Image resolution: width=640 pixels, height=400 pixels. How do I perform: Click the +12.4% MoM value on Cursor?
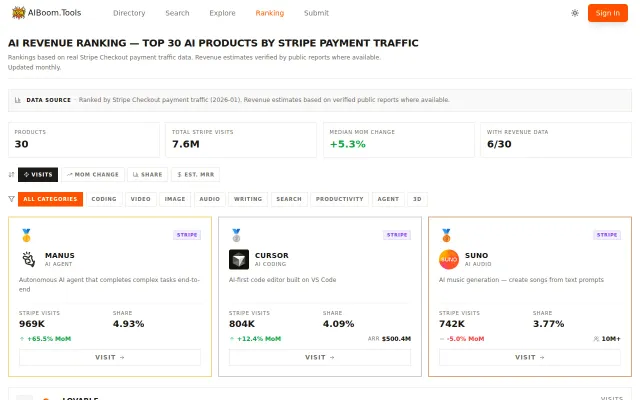[x=259, y=339]
